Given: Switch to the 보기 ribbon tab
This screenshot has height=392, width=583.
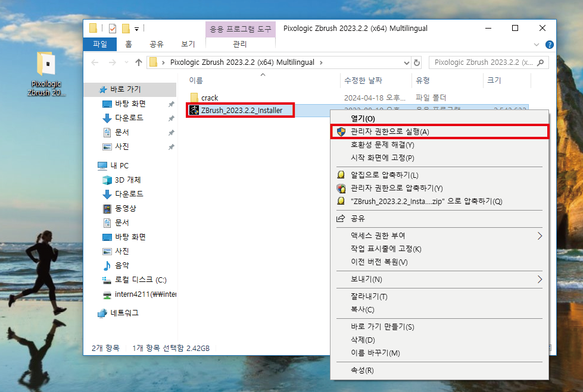Looking at the screenshot, I should click(x=188, y=44).
